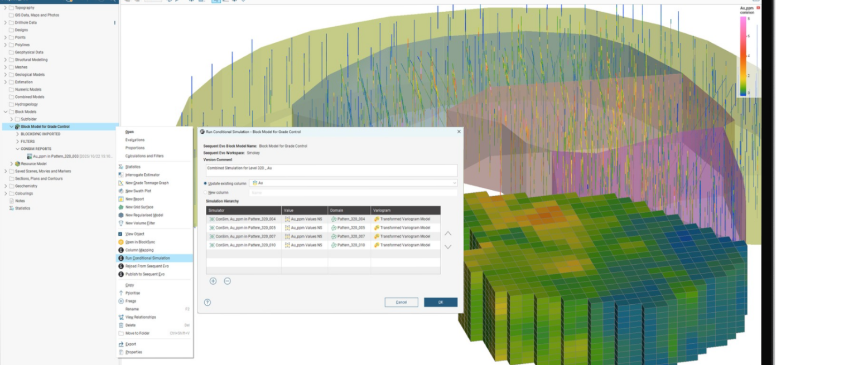Image resolution: width=868 pixels, height=365 pixels.
Task: Choose the New column radio button
Action: [x=205, y=192]
